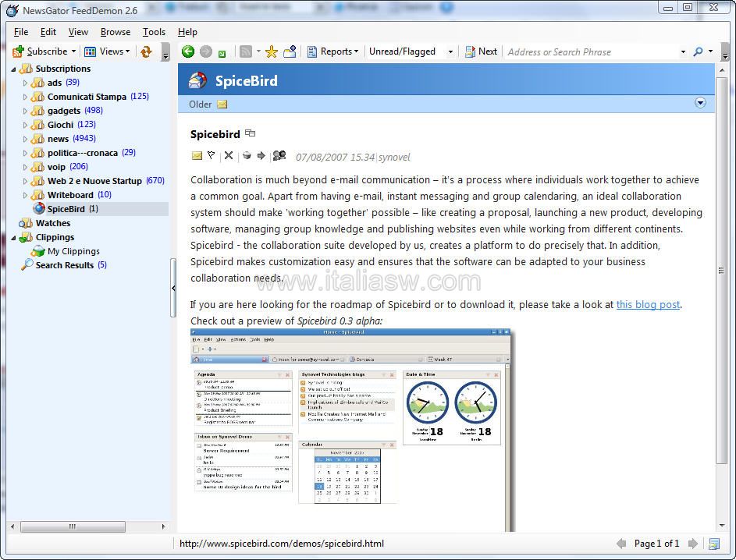
Task: Open left toolbar overflow chevron
Action: coord(165,52)
